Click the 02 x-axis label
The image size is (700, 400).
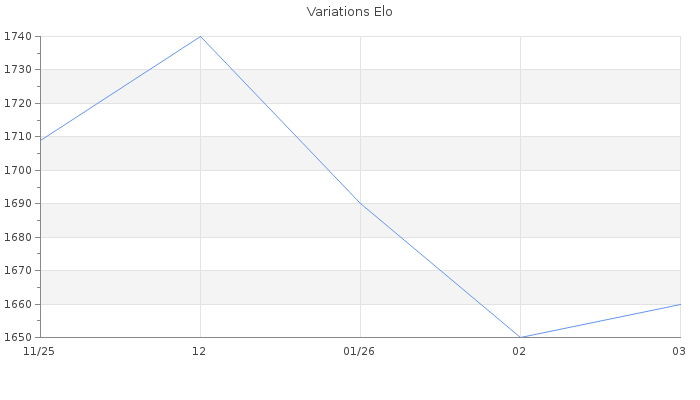[x=519, y=351]
